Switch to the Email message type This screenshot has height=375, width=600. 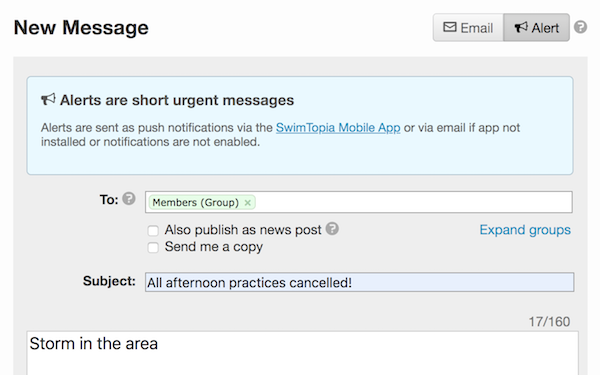468,28
